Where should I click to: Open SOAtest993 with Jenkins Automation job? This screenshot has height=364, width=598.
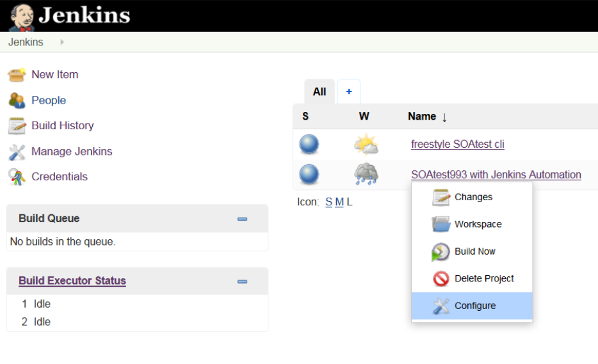[x=496, y=175]
